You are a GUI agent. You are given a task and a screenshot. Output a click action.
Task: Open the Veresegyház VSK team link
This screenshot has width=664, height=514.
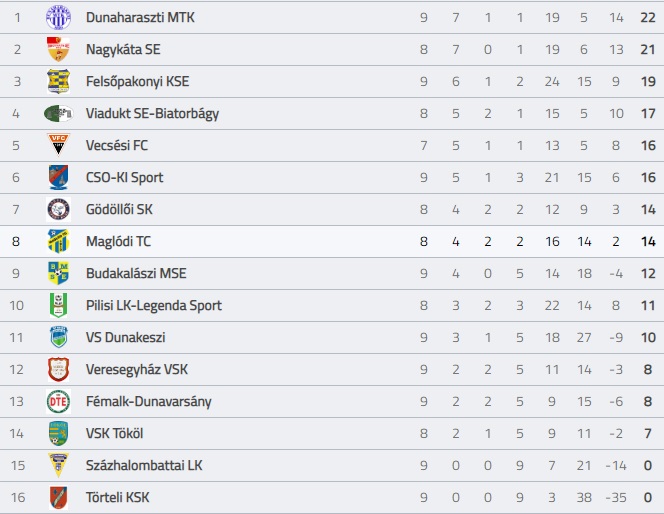coord(137,370)
